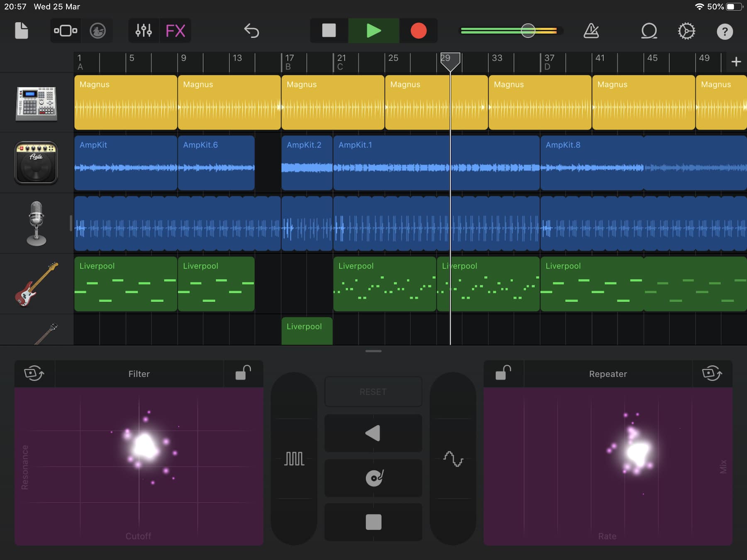The height and width of the screenshot is (560, 747).
Task: Start playback with green Play button
Action: (373, 31)
